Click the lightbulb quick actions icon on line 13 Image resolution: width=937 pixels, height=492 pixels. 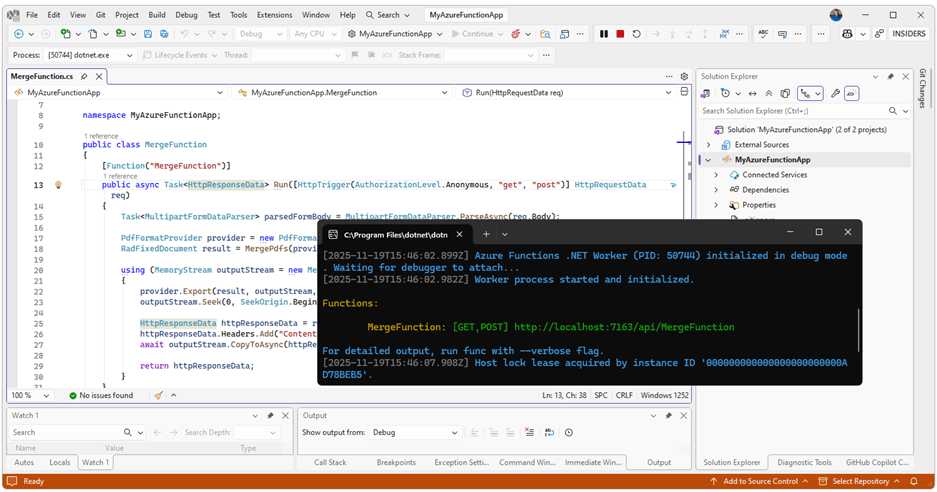click(58, 185)
